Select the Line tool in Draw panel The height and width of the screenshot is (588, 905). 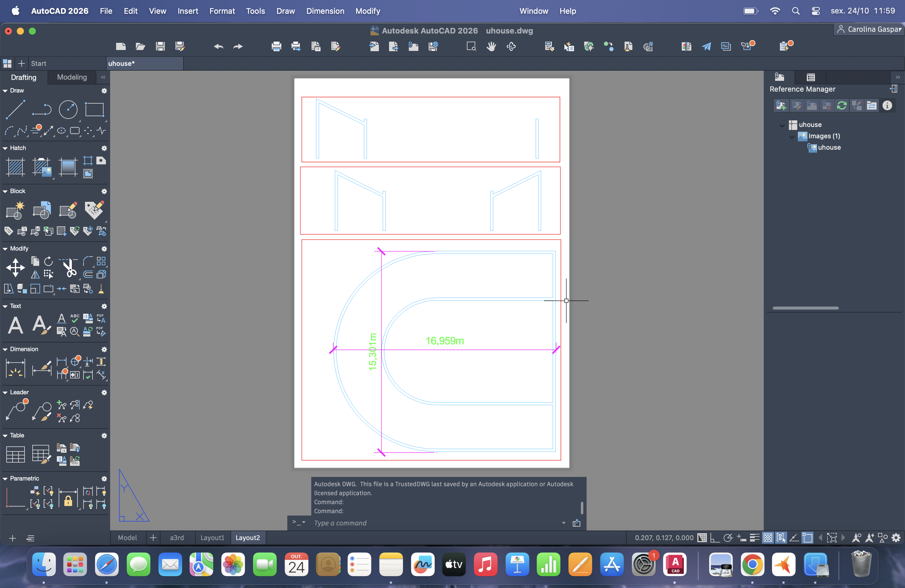pos(15,110)
